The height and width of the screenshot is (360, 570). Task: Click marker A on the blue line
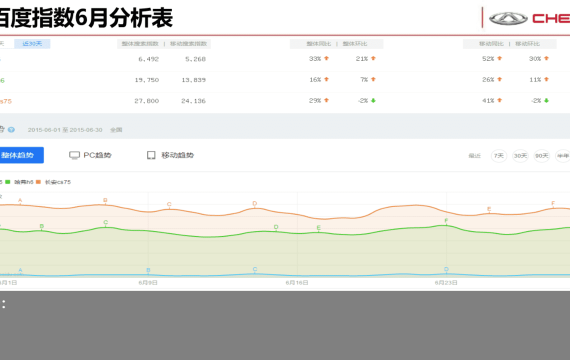click(x=20, y=270)
